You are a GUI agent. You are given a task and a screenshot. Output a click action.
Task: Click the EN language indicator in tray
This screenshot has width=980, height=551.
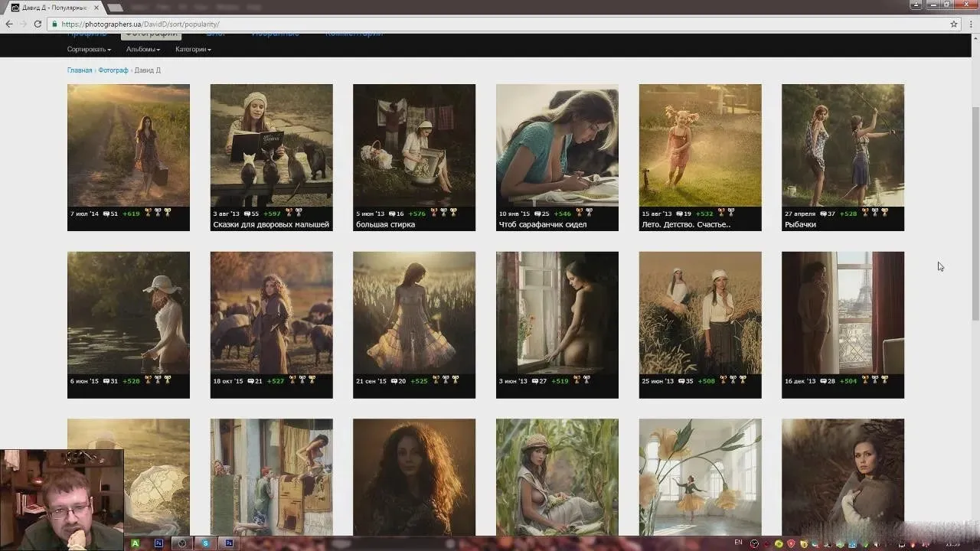pos(738,543)
